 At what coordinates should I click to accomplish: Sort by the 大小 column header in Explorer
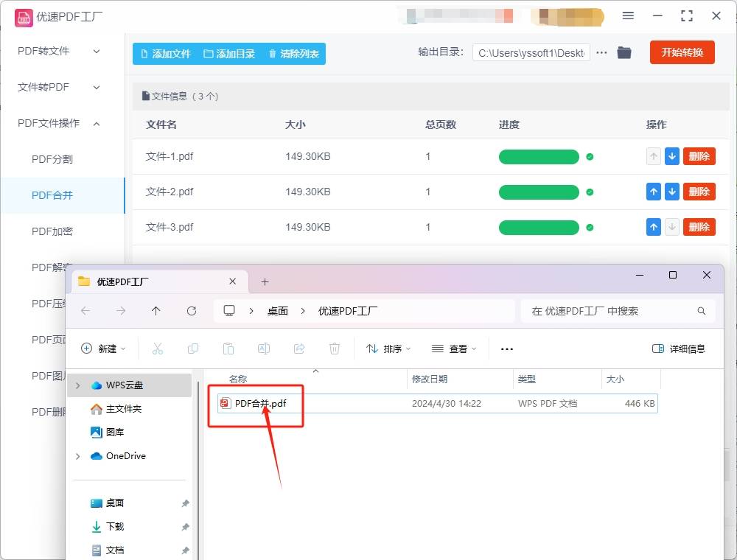615,379
